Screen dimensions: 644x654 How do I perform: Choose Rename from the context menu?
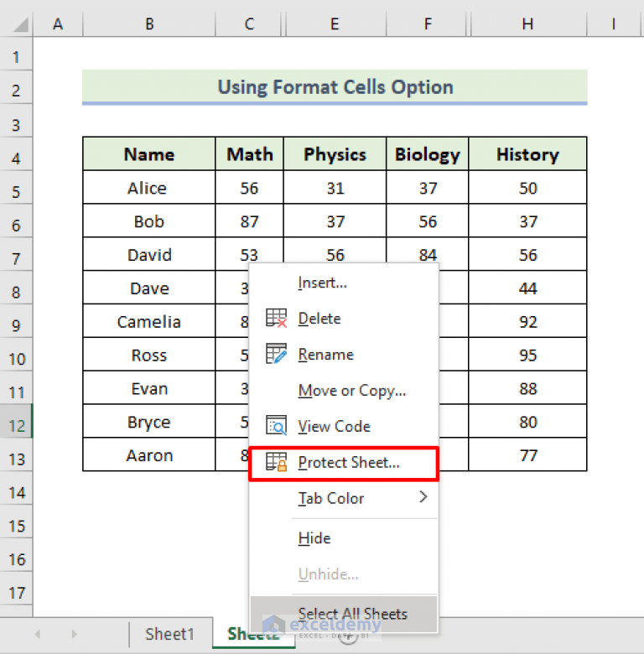[x=344, y=354]
